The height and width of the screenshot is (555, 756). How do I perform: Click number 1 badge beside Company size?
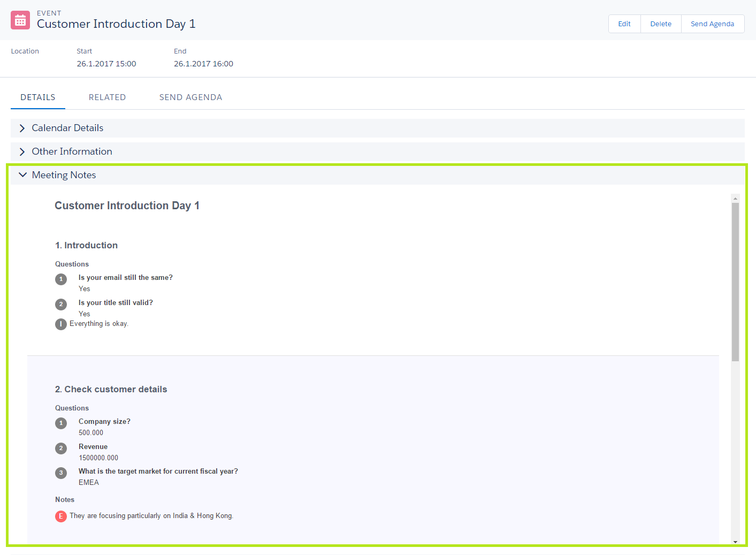[x=61, y=423]
